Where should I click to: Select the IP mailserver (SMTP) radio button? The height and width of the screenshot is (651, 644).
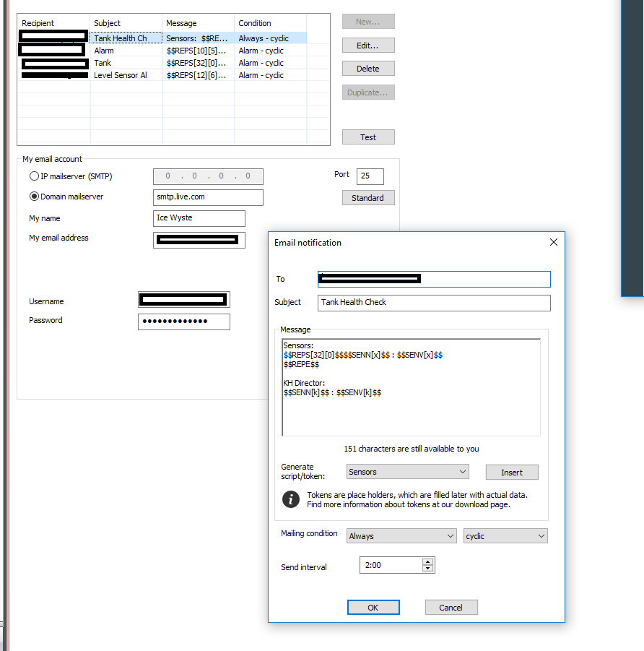coord(34,176)
